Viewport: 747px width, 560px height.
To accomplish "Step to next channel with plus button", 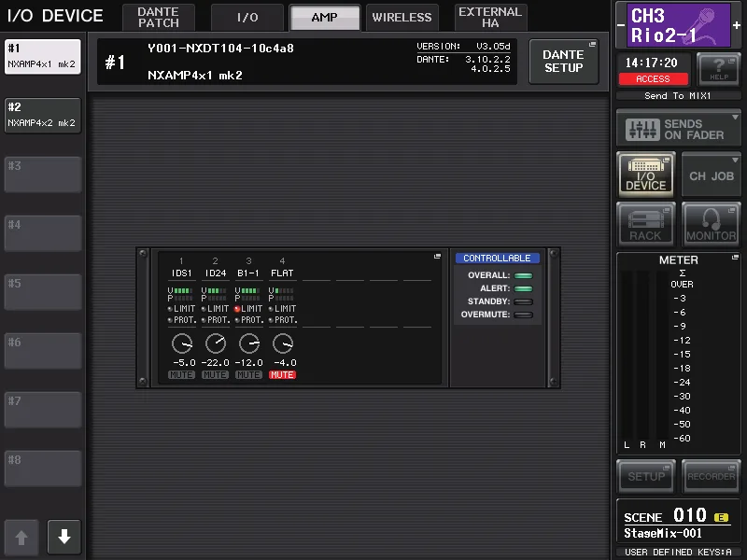I will (x=737, y=25).
